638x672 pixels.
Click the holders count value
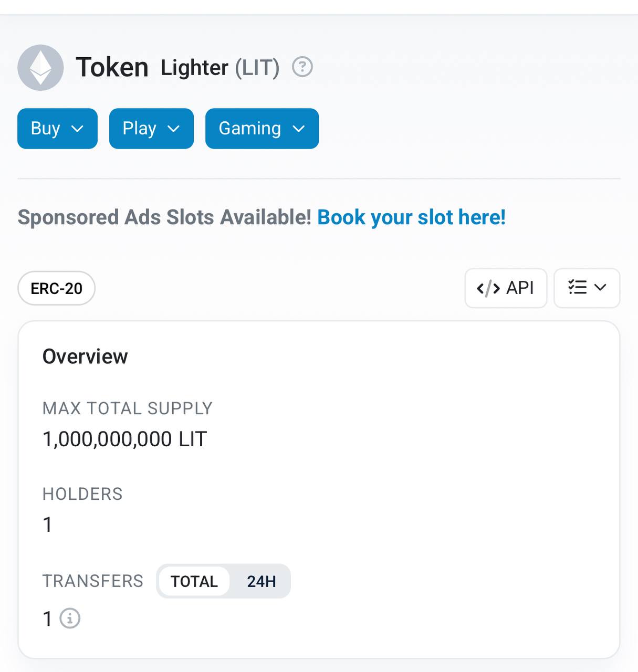click(47, 524)
